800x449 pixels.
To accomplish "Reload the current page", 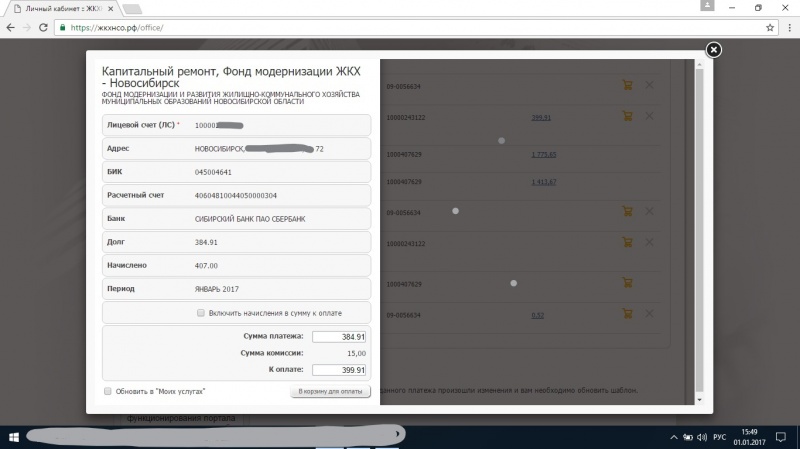I will (x=47, y=27).
